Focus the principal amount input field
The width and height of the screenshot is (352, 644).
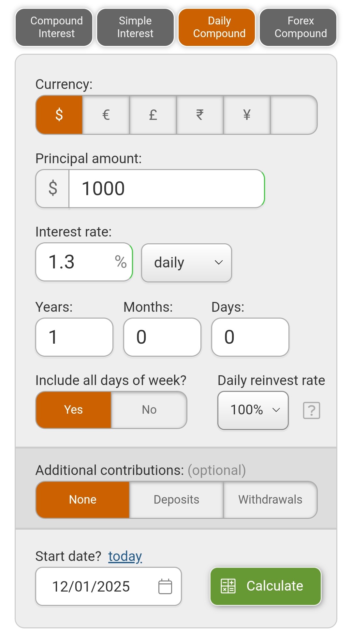[166, 189]
